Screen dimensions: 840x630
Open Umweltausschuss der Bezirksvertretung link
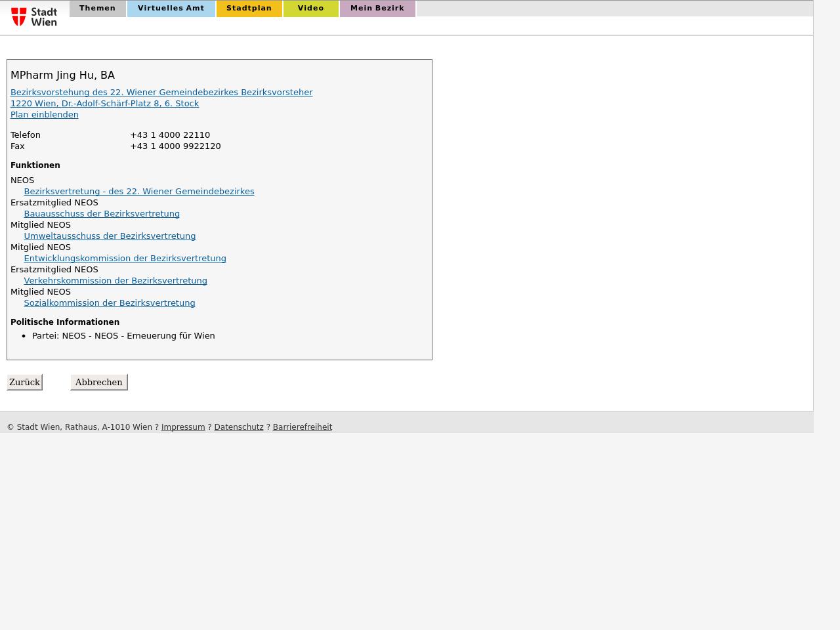(110, 236)
